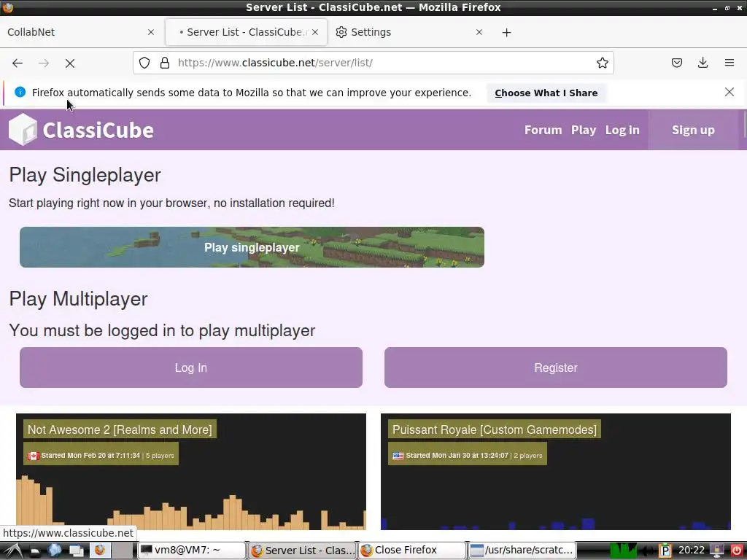
Task: Click the Play singleplayer banner button
Action: [252, 247]
